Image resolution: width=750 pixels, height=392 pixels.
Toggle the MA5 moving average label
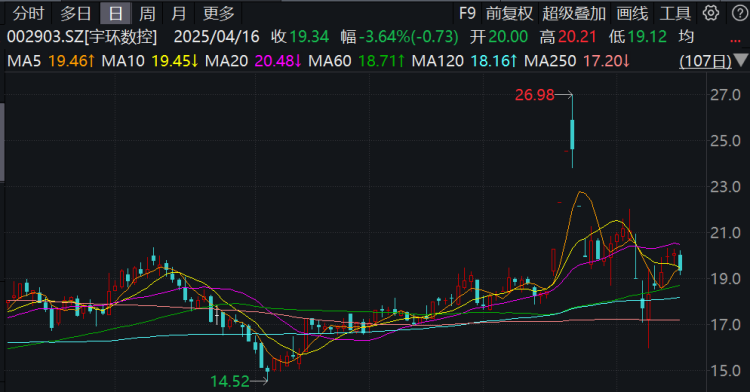[24, 61]
